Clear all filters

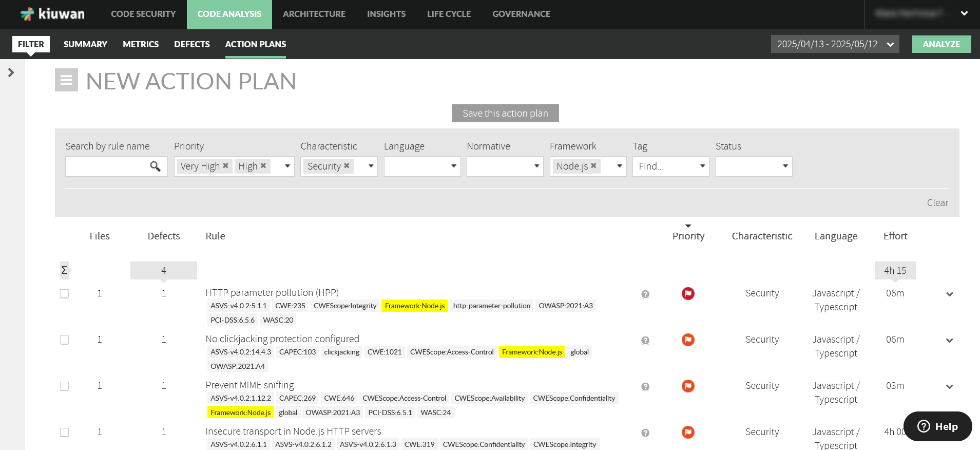(x=937, y=202)
